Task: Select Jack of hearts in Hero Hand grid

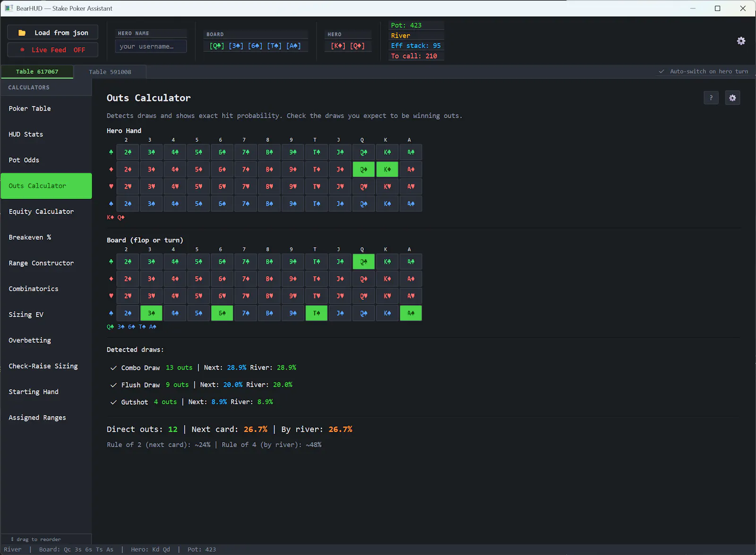Action: [x=340, y=187]
